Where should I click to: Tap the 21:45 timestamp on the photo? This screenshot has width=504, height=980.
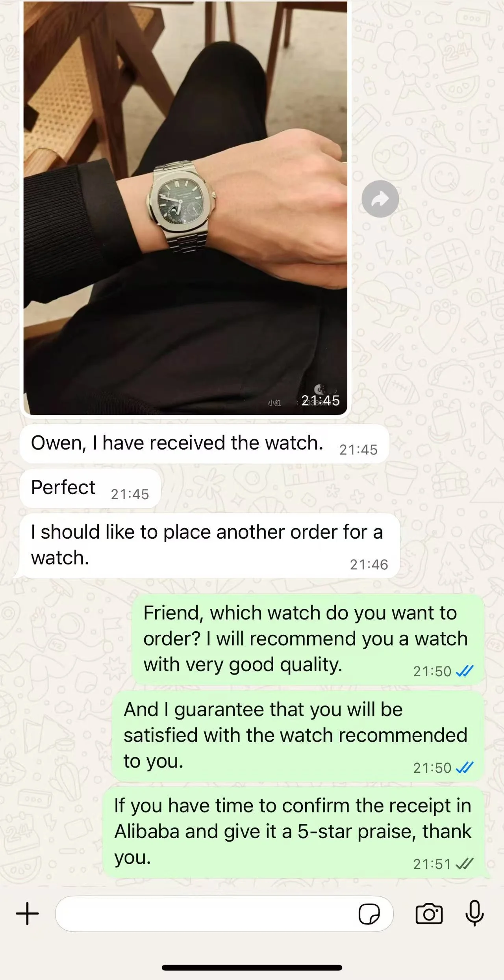point(320,401)
